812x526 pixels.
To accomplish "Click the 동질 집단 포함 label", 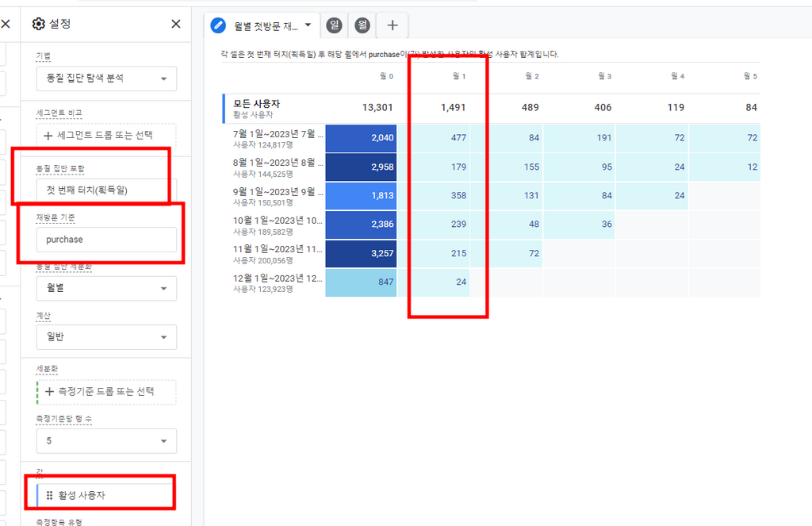I will (x=60, y=168).
